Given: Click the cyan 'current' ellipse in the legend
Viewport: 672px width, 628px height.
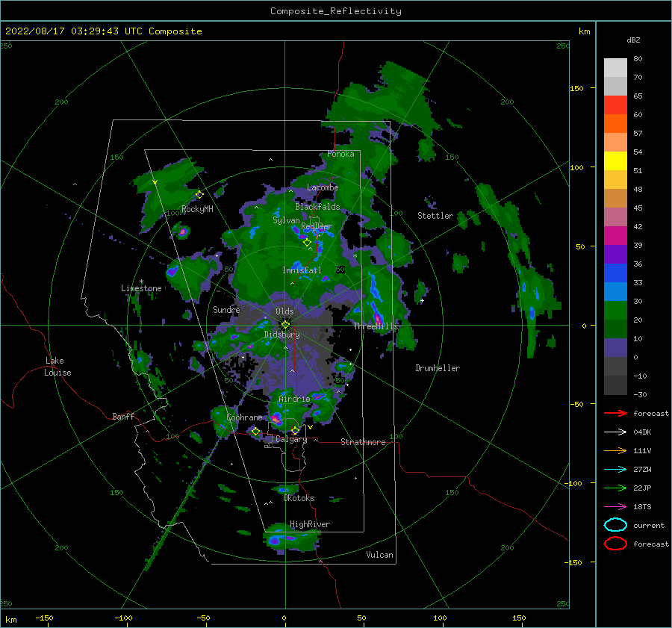Looking at the screenshot, I should pos(615,525).
